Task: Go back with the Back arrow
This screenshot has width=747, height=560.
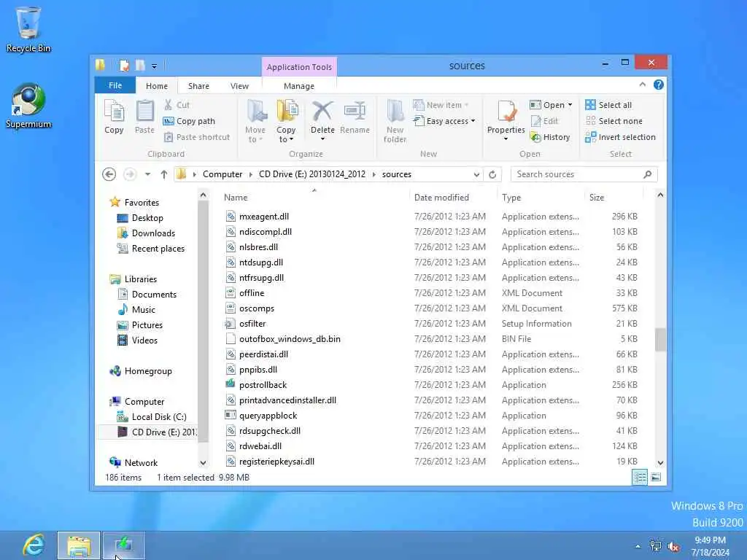Action: [x=109, y=174]
